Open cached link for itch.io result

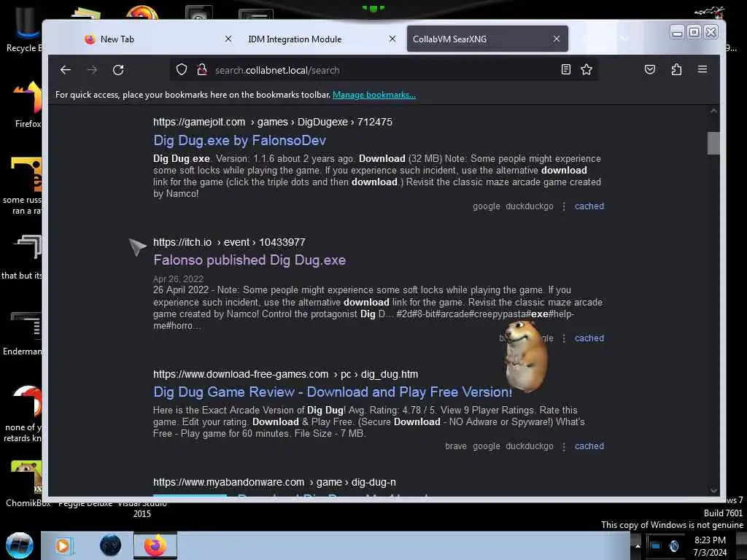click(589, 338)
